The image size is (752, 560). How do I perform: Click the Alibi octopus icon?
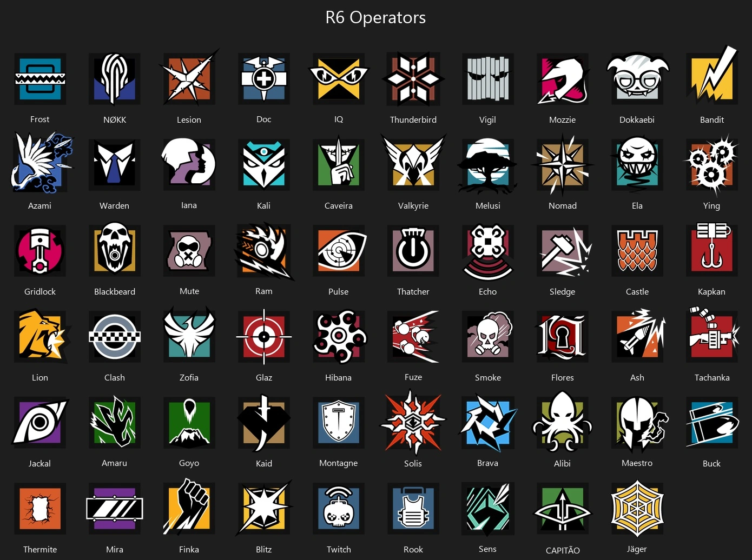pyautogui.click(x=563, y=422)
